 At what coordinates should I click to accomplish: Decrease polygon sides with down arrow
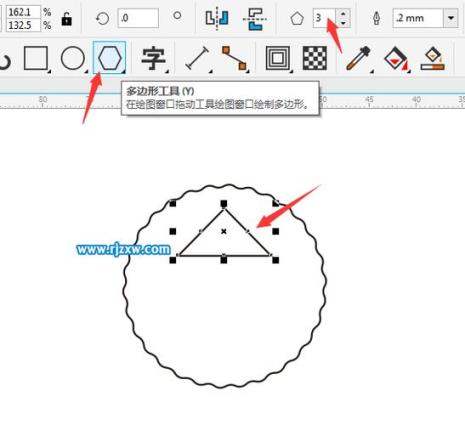[x=343, y=23]
